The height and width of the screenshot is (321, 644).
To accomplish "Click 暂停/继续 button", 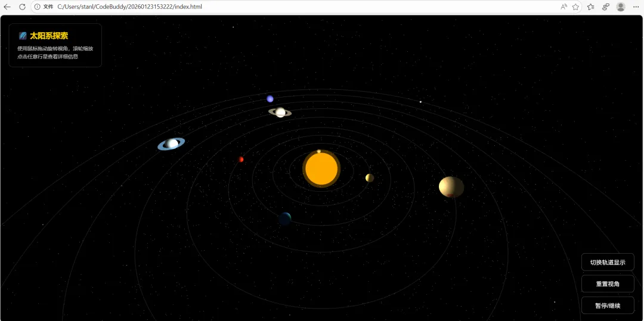I will [x=608, y=306].
